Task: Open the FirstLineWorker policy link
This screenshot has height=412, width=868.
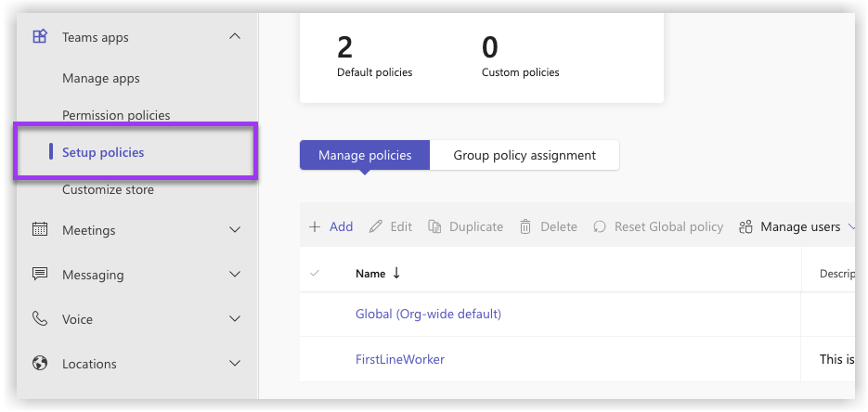Action: click(x=400, y=359)
